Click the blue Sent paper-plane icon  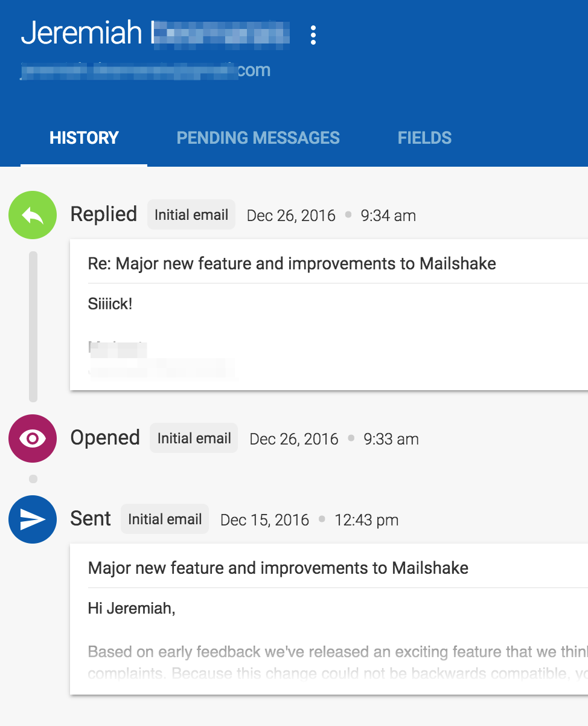[x=33, y=519]
